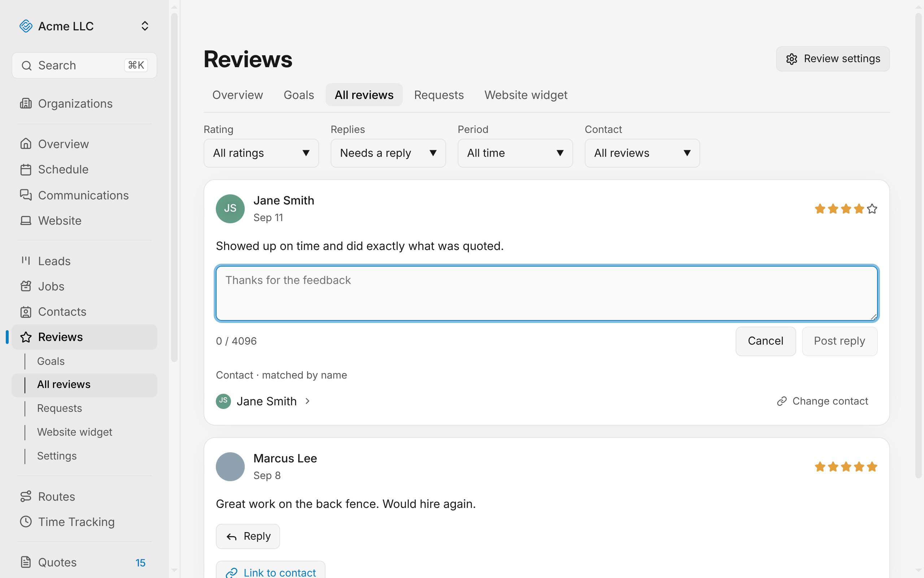Open the Contact dropdown showing All reviews
Viewport: 924px width, 578px height.
tap(642, 153)
